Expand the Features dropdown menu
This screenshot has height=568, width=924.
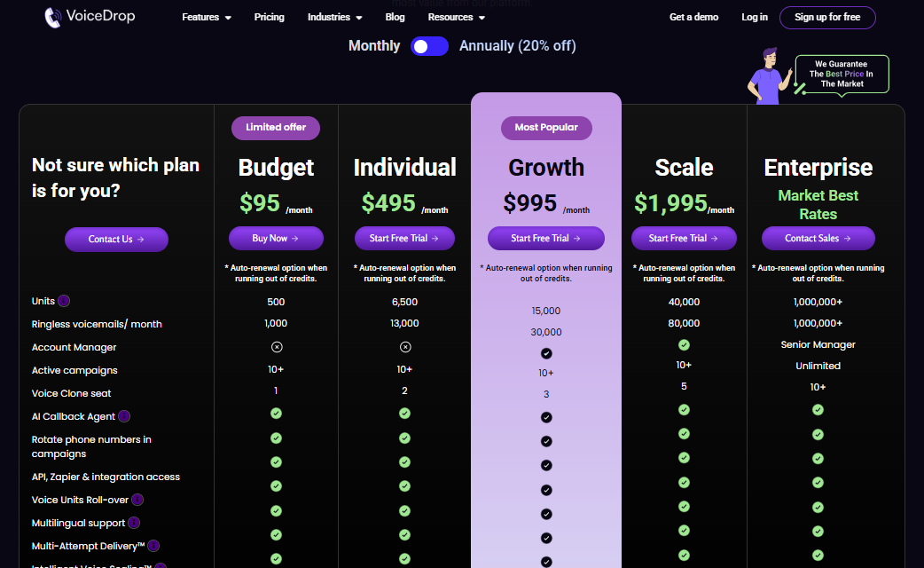[207, 17]
